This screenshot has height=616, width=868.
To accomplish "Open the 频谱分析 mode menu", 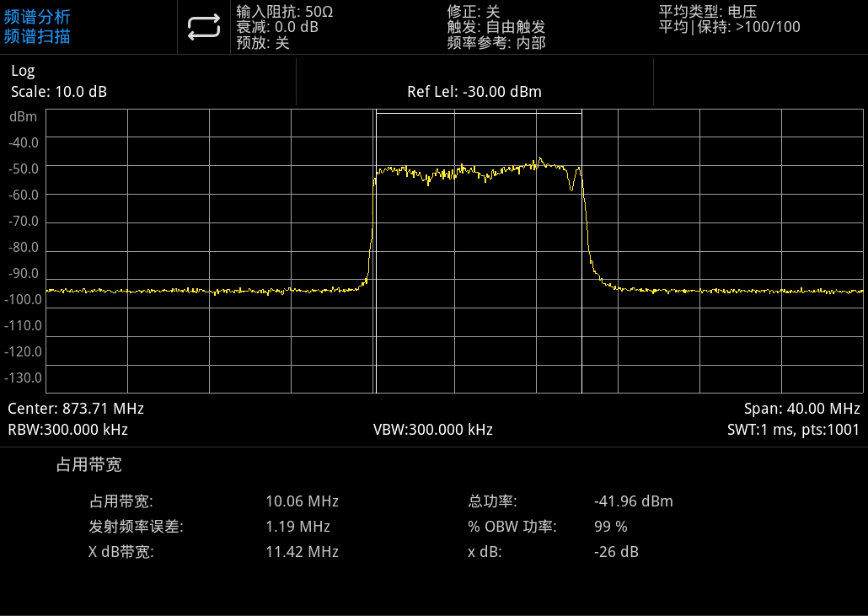I will pos(38,17).
